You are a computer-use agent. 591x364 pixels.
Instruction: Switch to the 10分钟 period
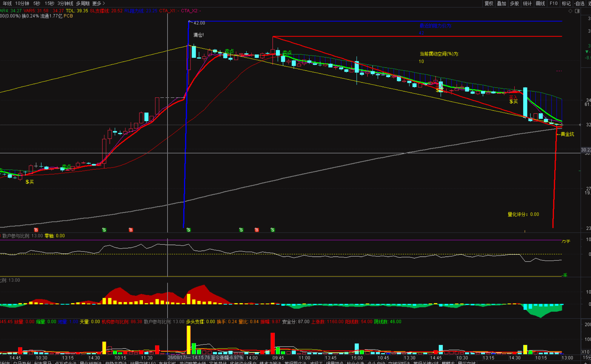(22, 3)
